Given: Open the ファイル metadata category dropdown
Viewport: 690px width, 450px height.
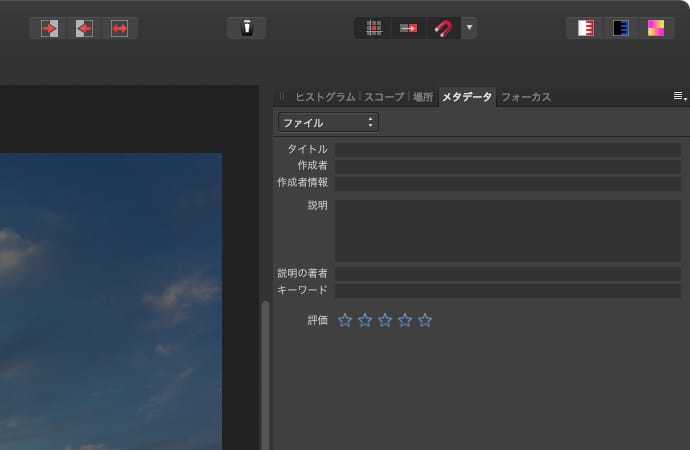Looking at the screenshot, I should click(328, 122).
